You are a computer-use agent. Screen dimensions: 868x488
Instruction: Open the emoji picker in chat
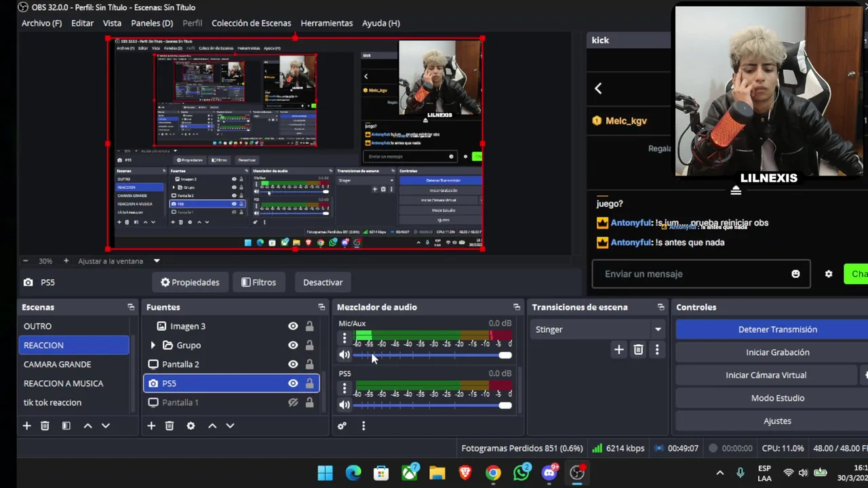coord(795,274)
